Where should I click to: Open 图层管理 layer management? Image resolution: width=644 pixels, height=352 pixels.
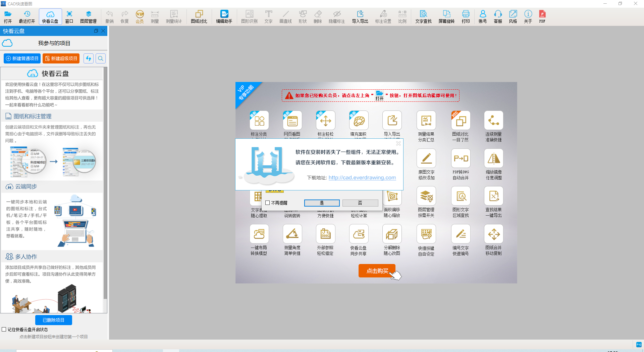[88, 17]
